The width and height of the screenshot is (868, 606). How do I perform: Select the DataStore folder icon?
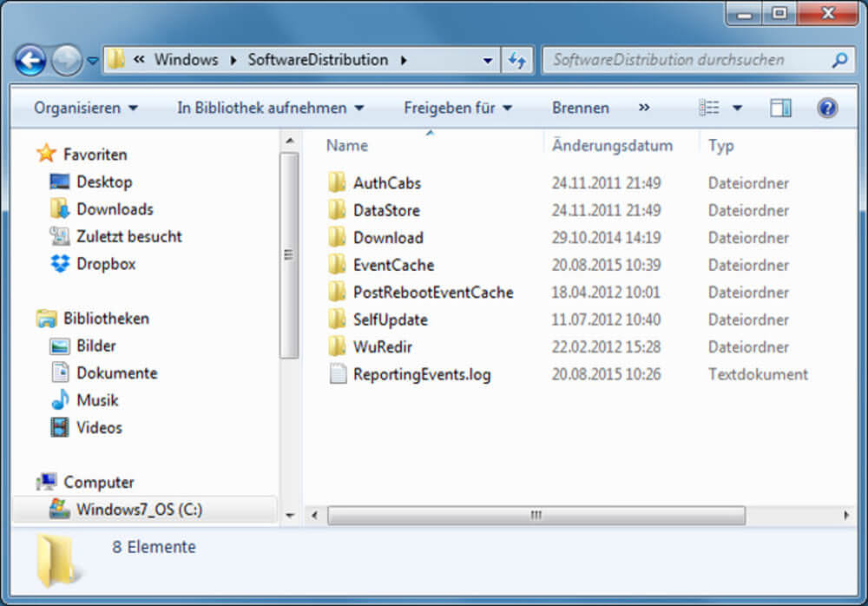point(337,209)
